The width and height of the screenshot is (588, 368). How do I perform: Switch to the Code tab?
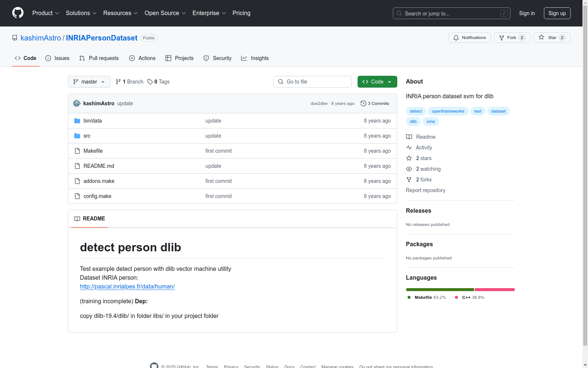[x=26, y=58]
